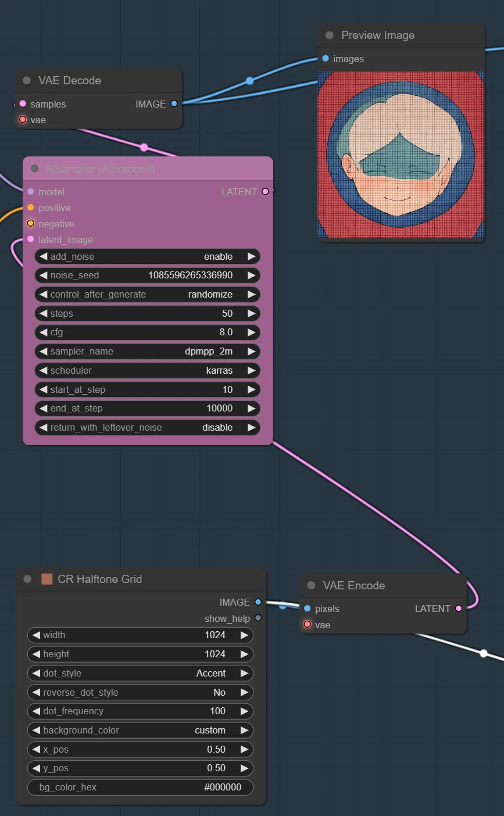Toggle return_with_leftover_noise to next option
Screen dimensions: 504x816
251,427
